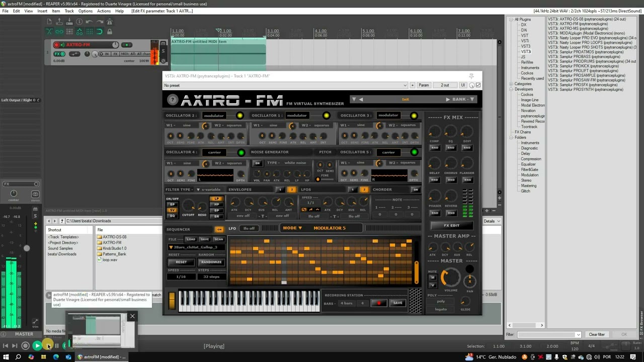Viewport: 644px width, 362px height.
Task: Pin the AXTRO-FM plugin window
Action: point(471,76)
